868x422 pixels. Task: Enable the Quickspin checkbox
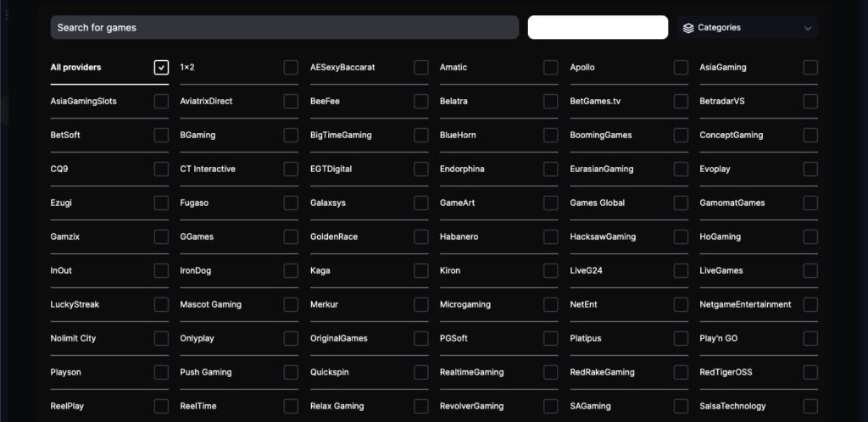[421, 372]
